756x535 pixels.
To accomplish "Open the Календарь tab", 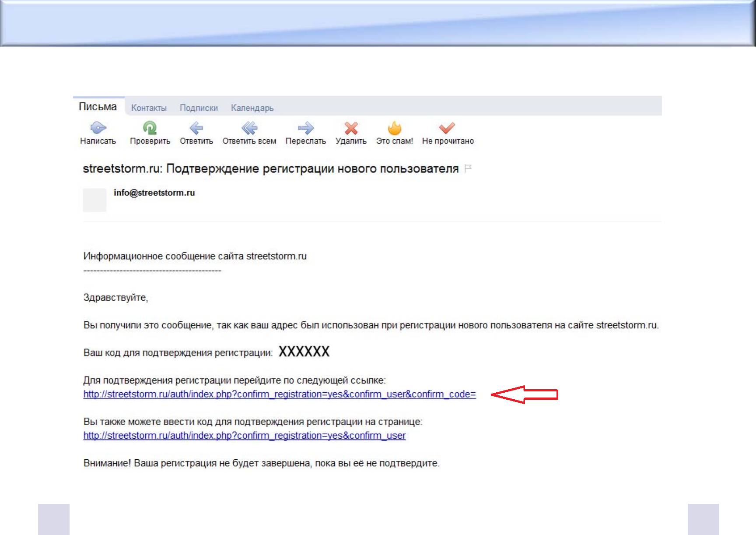I will click(x=252, y=108).
